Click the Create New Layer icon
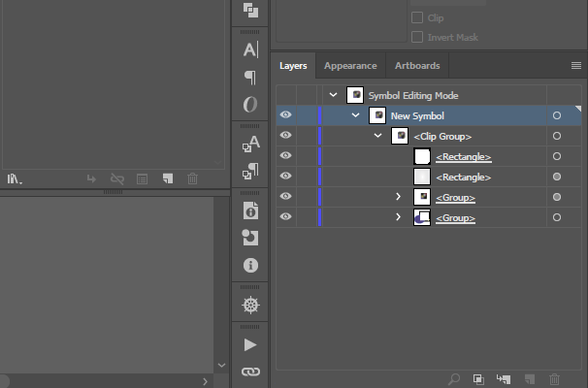The image size is (588, 388). click(x=530, y=379)
